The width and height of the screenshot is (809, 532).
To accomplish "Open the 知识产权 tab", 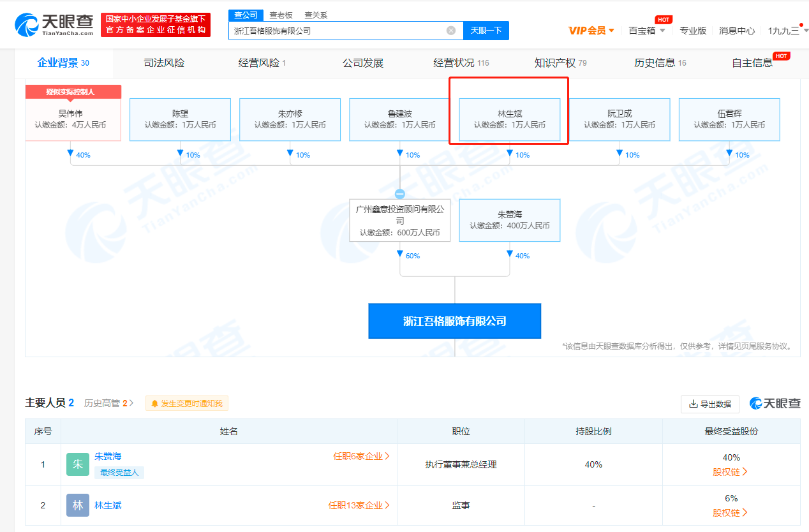I will point(561,63).
